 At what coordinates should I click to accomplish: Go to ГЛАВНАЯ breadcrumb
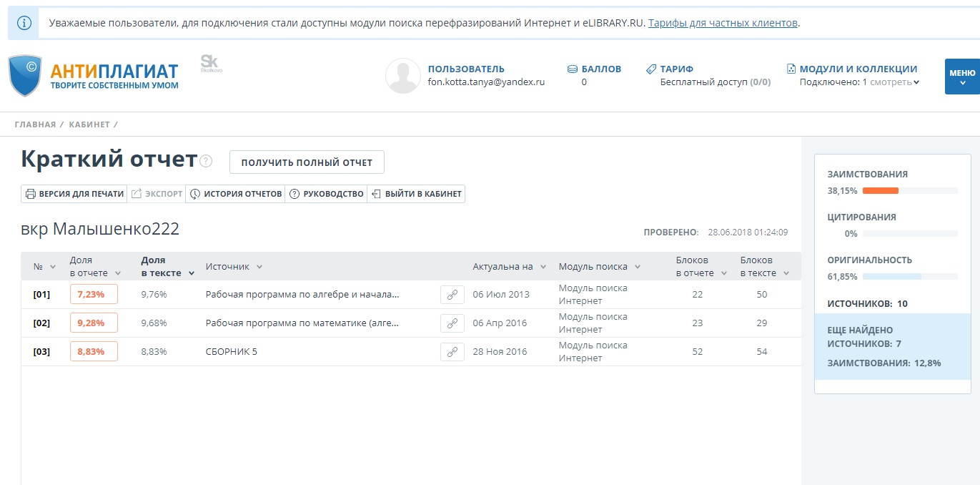pos(35,124)
